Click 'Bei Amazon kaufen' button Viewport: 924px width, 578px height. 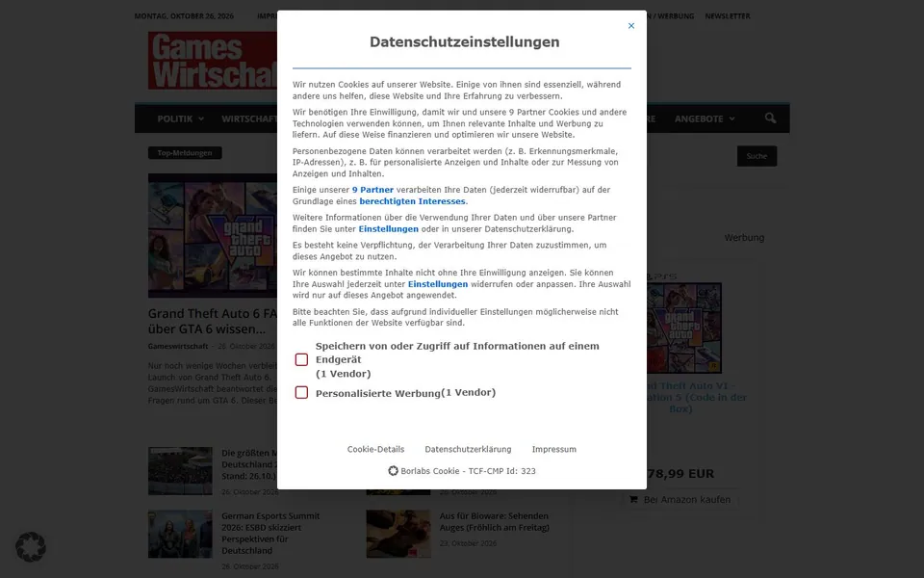pos(680,500)
